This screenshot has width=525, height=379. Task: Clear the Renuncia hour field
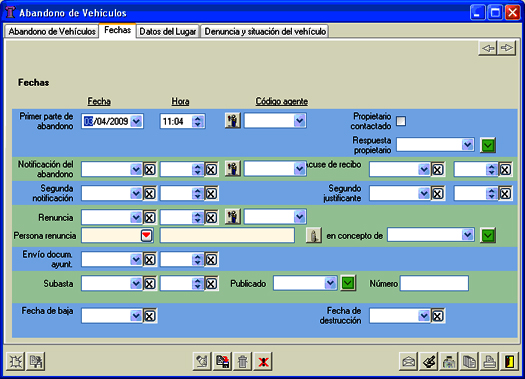click(x=211, y=218)
